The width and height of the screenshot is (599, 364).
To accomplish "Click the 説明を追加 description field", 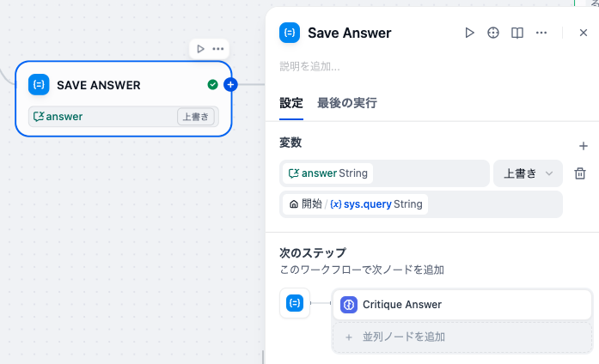I will click(x=310, y=67).
